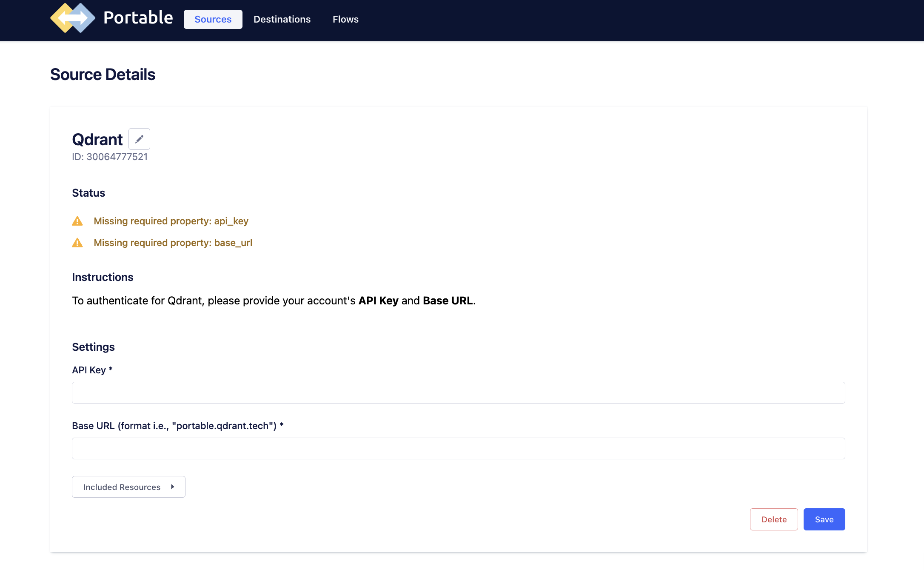Click the Portable logo arrows icon
Viewport: 924px width, 573px height.
(x=73, y=18)
